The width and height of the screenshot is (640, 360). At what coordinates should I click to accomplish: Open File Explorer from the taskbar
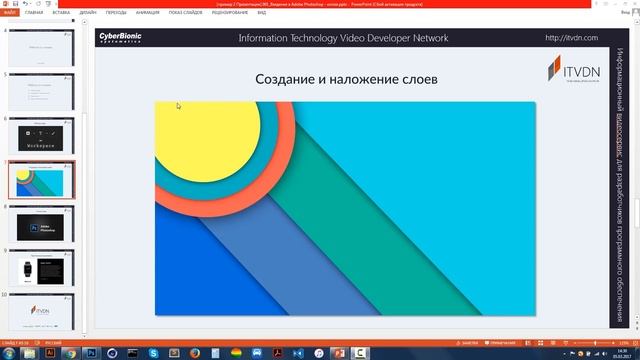click(x=29, y=353)
